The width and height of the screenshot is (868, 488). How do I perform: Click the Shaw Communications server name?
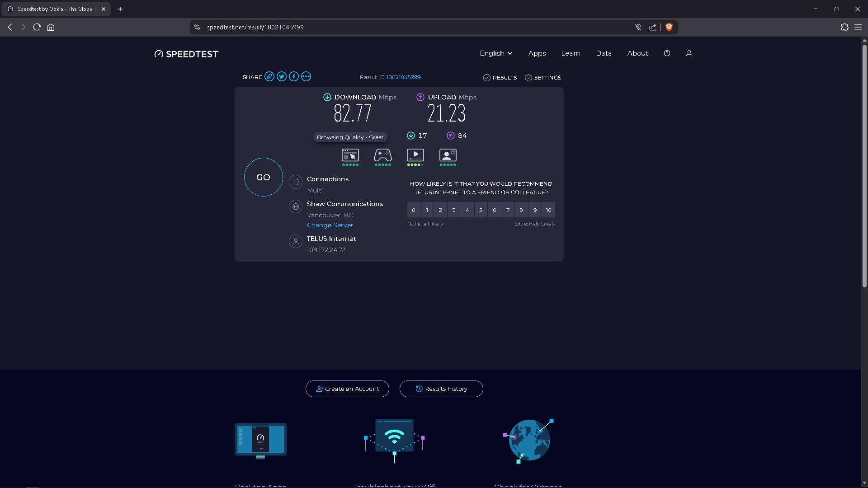(x=345, y=204)
